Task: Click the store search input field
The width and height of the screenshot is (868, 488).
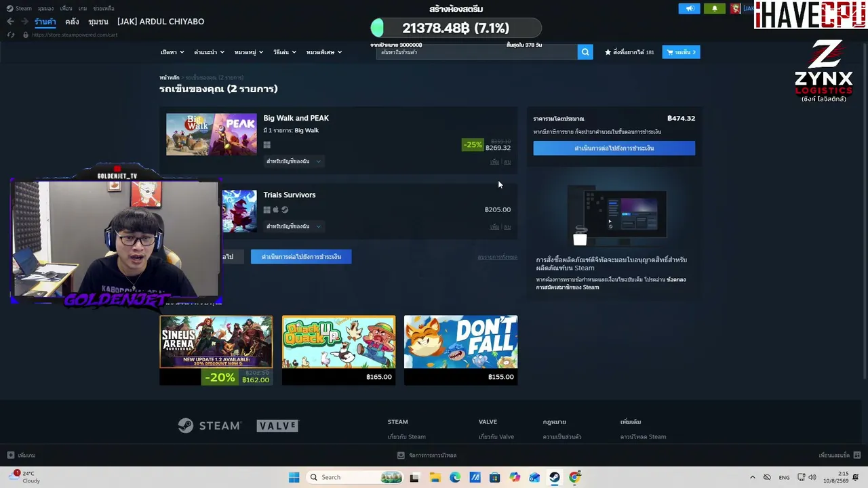Action: click(477, 52)
